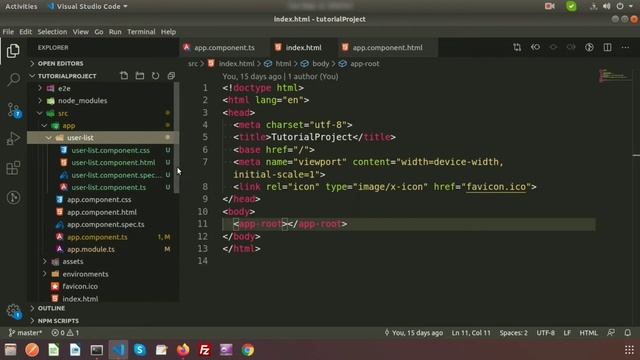Open Skype from the dock
Screen dimensions: 640x360
pyautogui.click(x=140, y=350)
